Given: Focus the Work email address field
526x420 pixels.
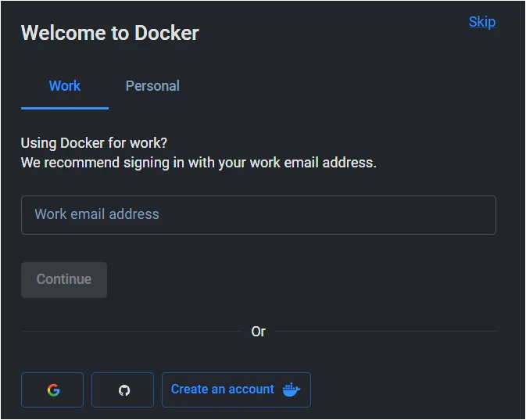Looking at the screenshot, I should 259,215.
